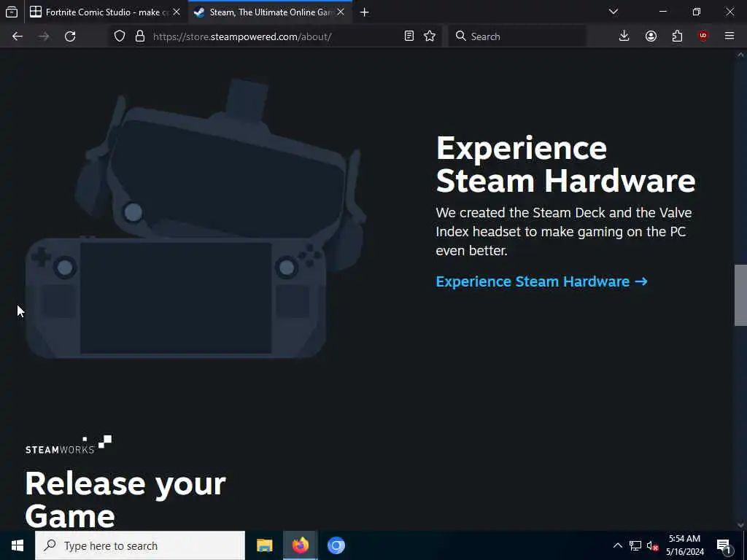The height and width of the screenshot is (560, 747).
Task: Close the Steam tab
Action: 341,12
